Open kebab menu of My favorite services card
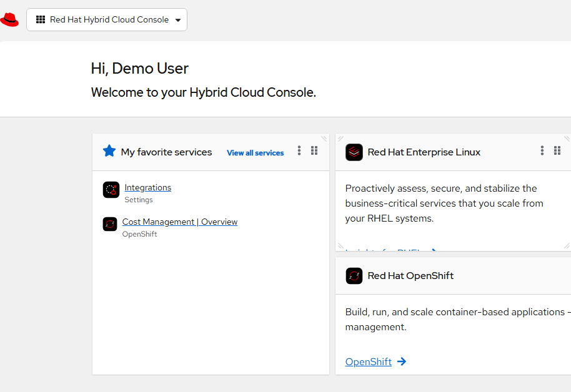Image resolution: width=571 pixels, height=392 pixels. (x=299, y=150)
